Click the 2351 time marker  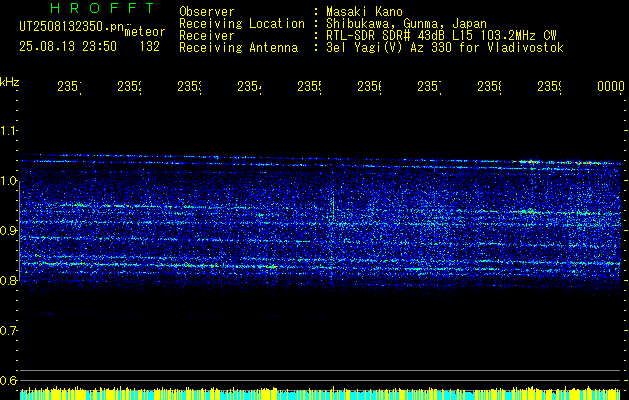69,87
